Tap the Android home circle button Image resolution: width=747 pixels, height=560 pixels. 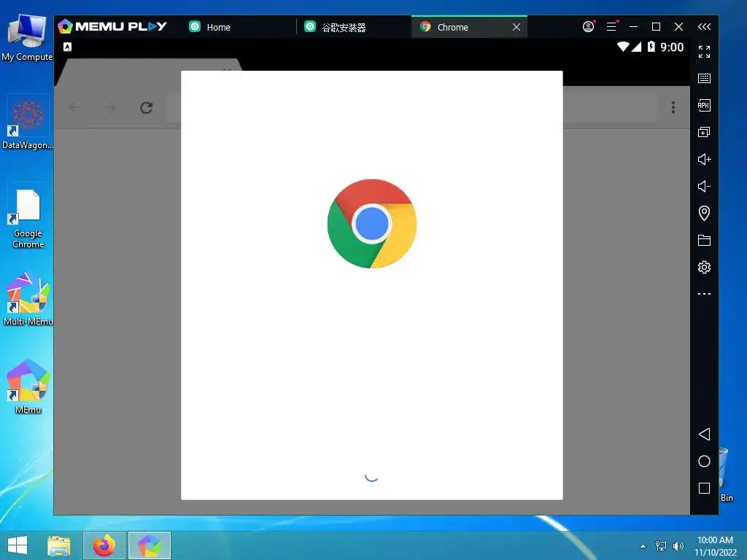click(x=704, y=461)
